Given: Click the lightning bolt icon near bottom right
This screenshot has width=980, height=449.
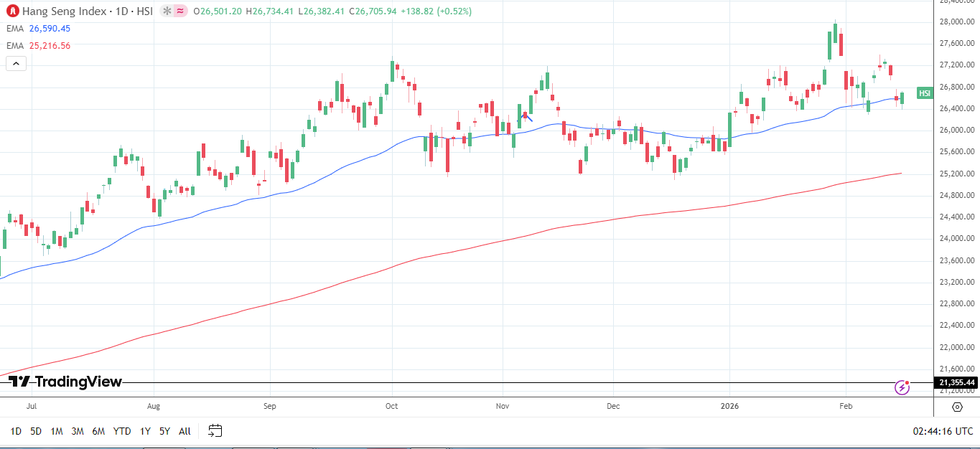Looking at the screenshot, I should pos(900,387).
